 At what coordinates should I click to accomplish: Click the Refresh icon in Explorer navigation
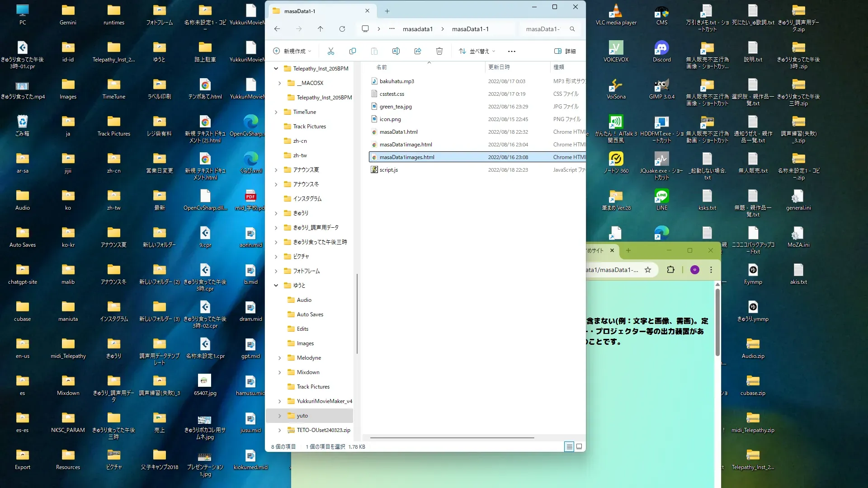coord(342,29)
